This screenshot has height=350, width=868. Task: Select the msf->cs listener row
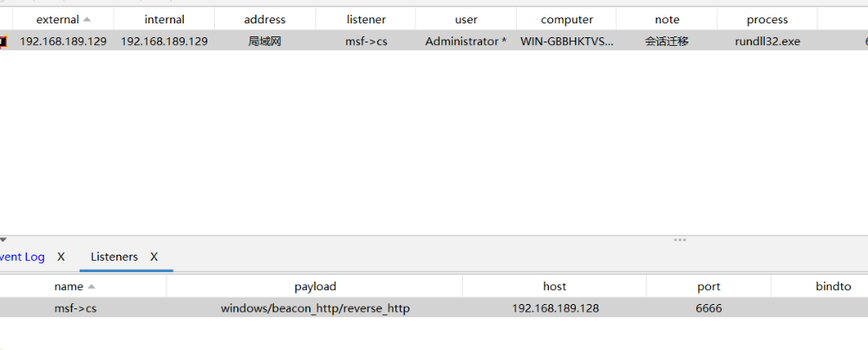(x=434, y=308)
